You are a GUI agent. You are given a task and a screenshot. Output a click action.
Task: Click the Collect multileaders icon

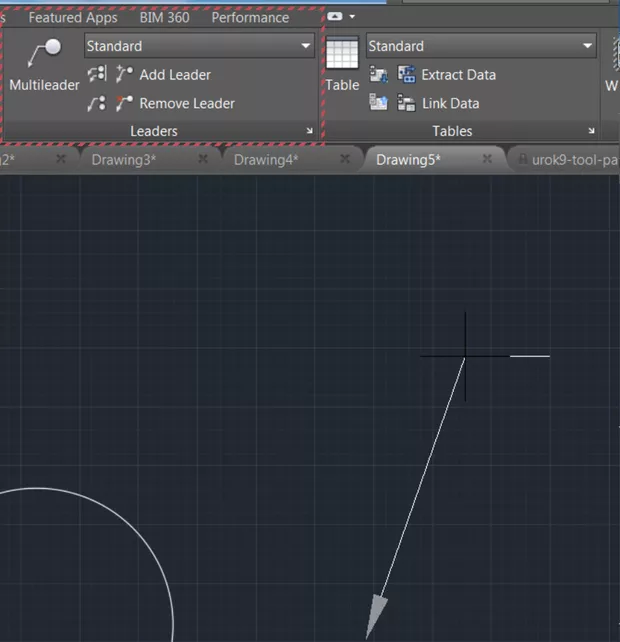[97, 103]
